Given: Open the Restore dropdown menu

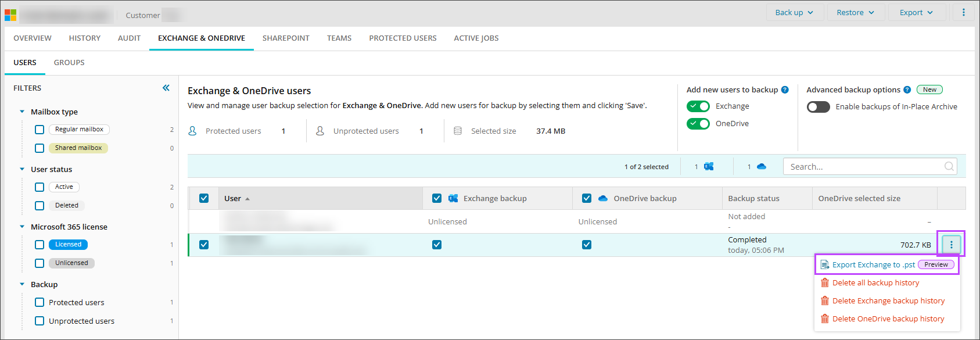Looking at the screenshot, I should tap(855, 12).
